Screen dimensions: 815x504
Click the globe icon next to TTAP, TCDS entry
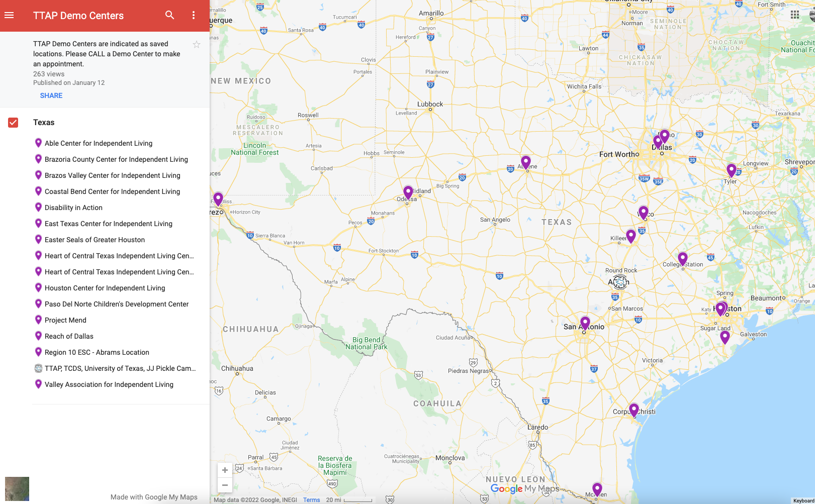39,368
